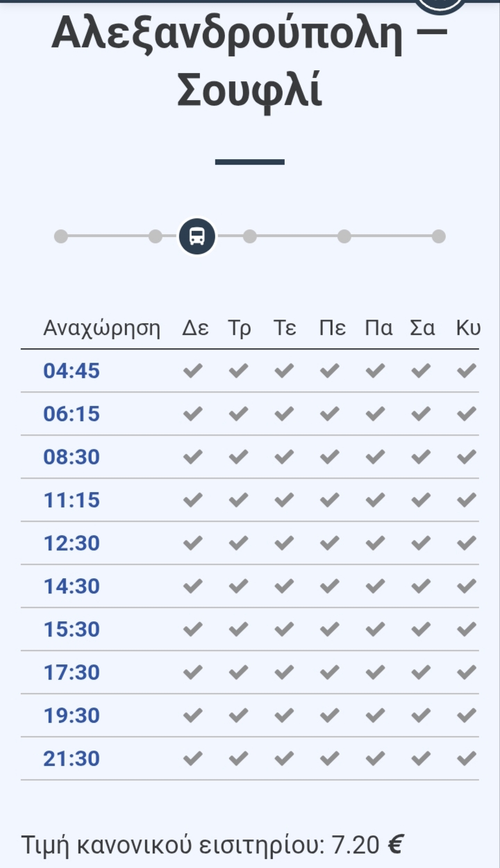This screenshot has width=500, height=868.
Task: Click the Tuesday checkmark for 14:30 departure
Action: click(238, 586)
